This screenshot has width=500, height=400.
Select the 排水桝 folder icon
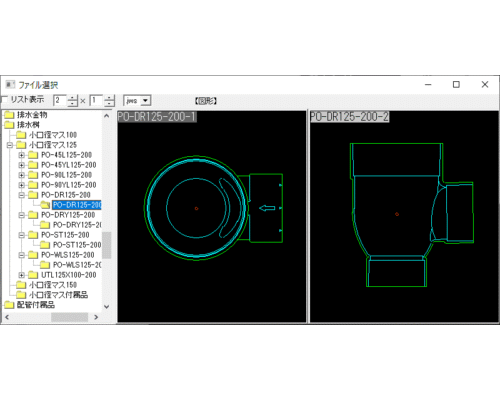9,125
